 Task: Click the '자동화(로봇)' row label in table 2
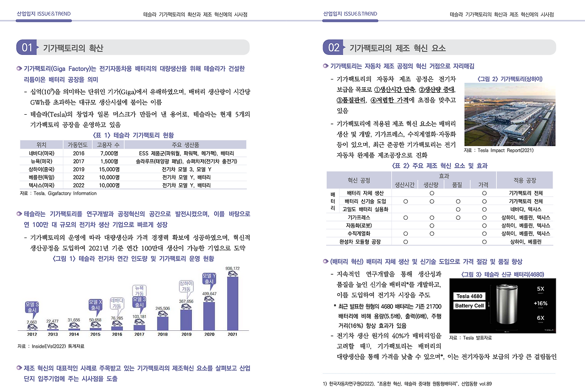(359, 226)
